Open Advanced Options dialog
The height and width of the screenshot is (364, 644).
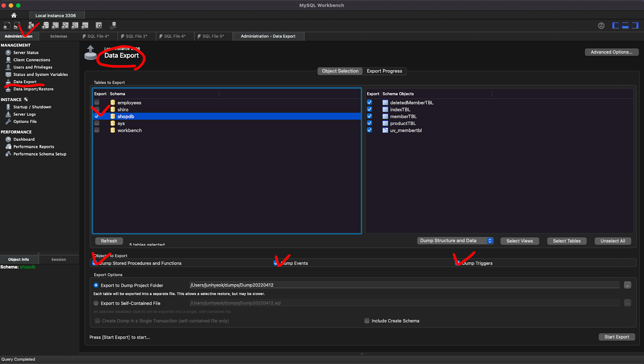click(611, 52)
